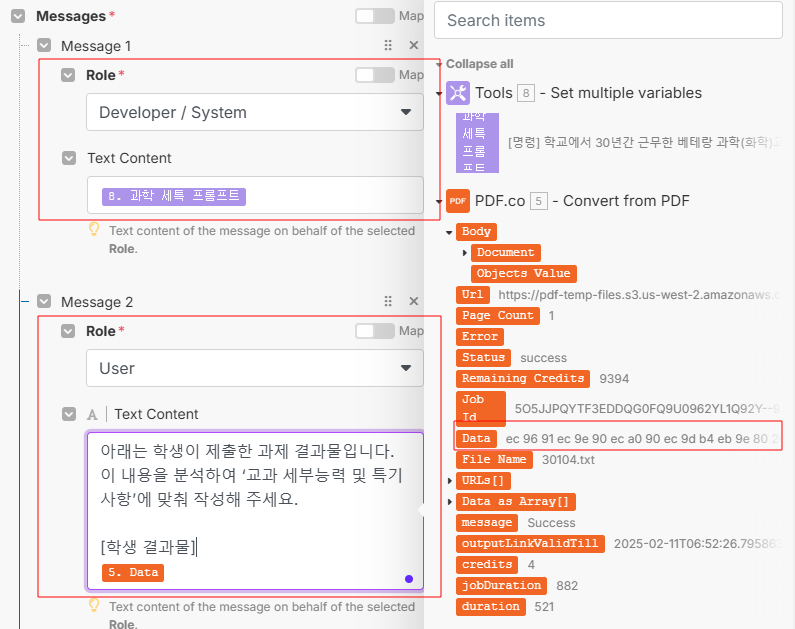795x629 pixels.
Task: Collapse the Tools module variables
Action: pos(439,94)
